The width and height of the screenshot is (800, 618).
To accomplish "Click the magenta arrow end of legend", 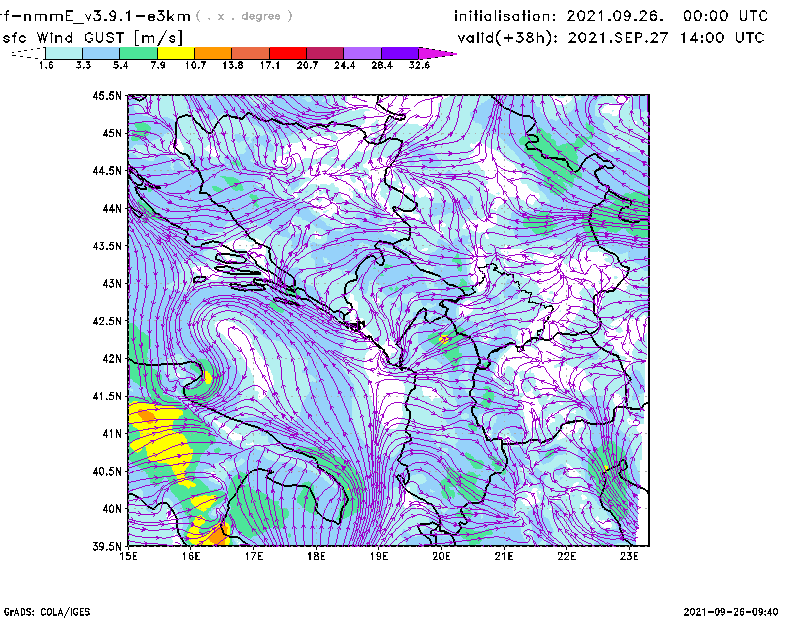I will click(437, 53).
